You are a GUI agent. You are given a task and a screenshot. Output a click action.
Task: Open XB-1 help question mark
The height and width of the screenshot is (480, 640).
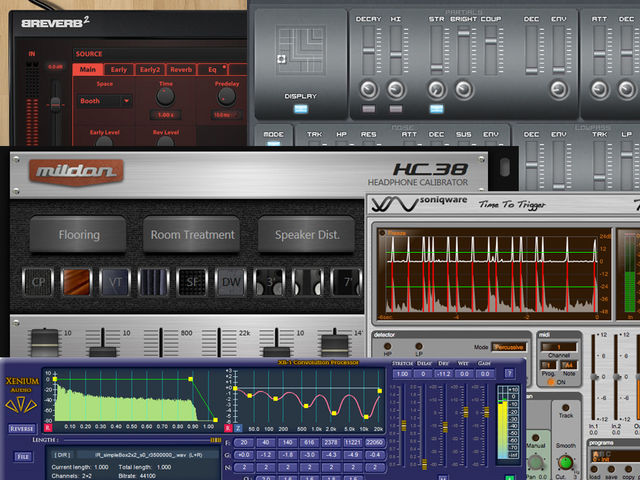click(x=509, y=373)
